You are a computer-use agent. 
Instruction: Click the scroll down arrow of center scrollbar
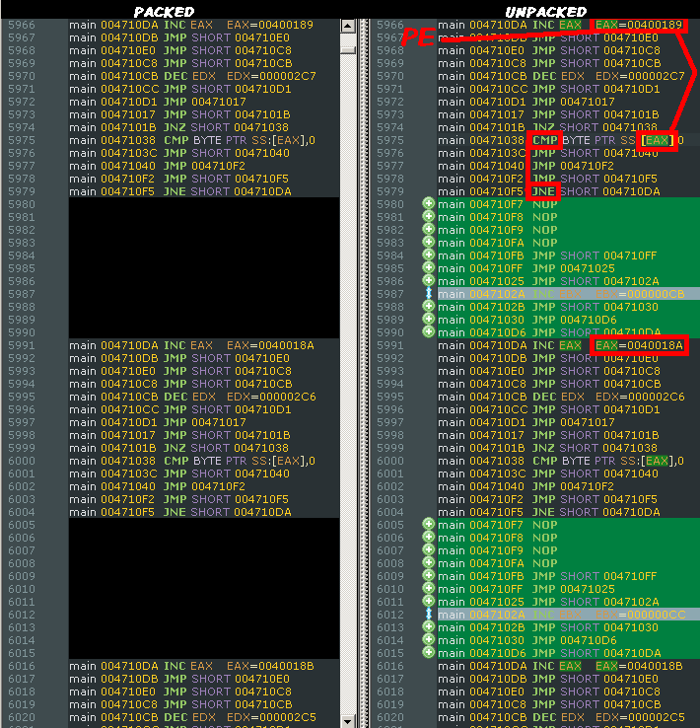click(348, 720)
